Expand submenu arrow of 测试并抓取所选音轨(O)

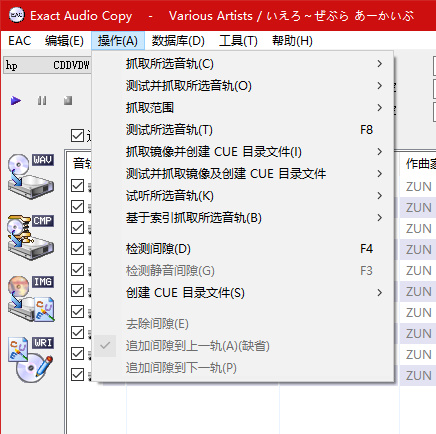point(379,86)
